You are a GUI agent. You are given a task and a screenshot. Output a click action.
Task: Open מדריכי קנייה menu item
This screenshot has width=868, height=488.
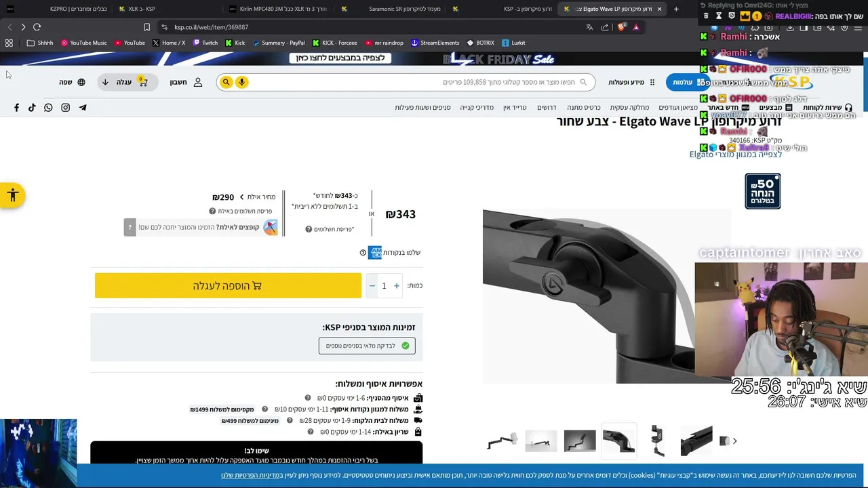[x=477, y=108]
